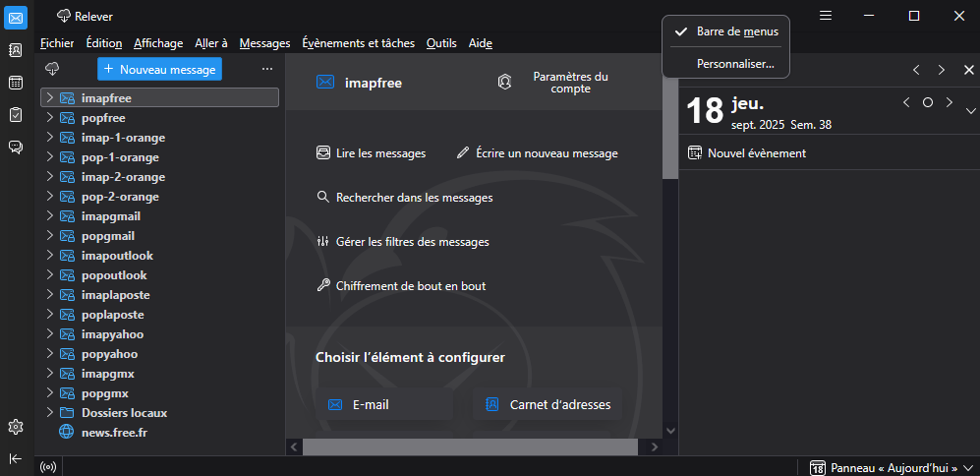Screen dimensions: 980x476
Task: Select the news.free.fr newsgroup account
Action: coord(114,433)
